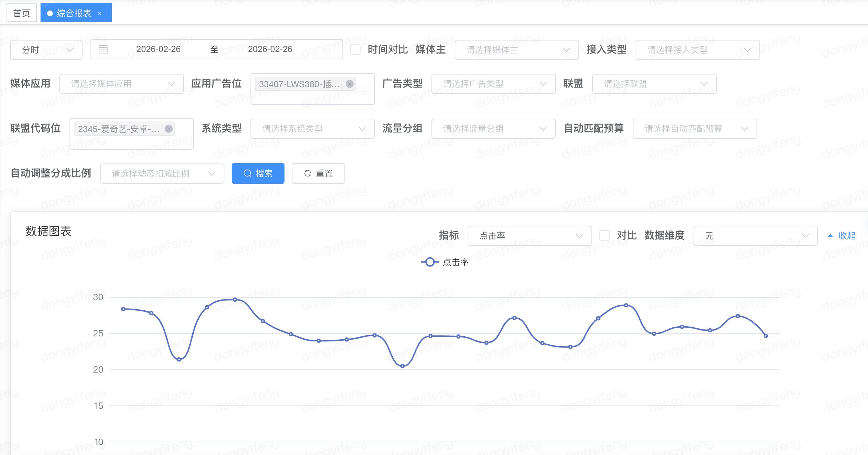
Task: Click the 收起 collapse arrow icon
Action: (x=830, y=235)
